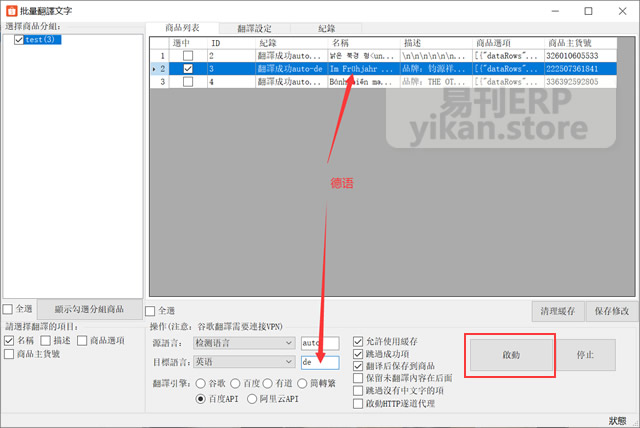640x428 pixels.
Task: Select the 阿里云API engine radio
Action: [x=251, y=398]
